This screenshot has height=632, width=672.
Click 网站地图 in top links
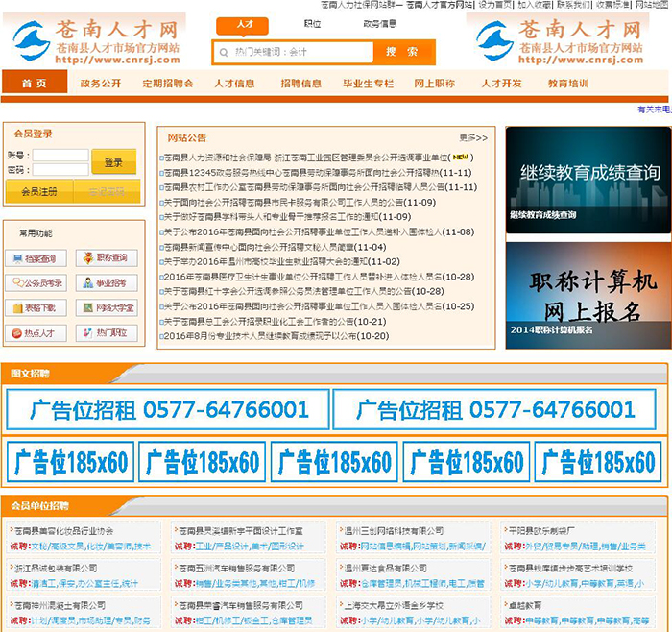652,4
